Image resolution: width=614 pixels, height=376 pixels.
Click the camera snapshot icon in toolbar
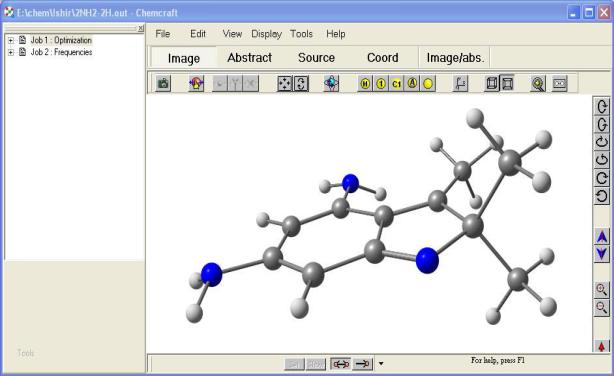pos(163,83)
